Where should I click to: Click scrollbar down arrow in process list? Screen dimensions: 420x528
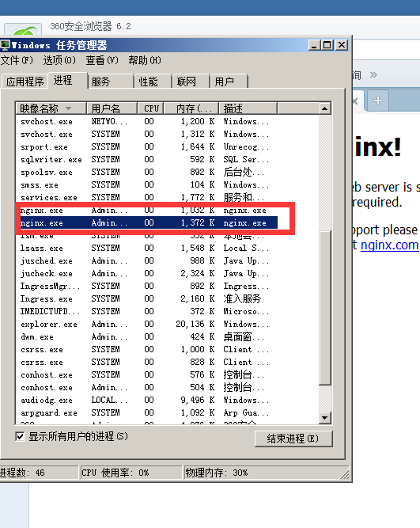pyautogui.click(x=325, y=418)
